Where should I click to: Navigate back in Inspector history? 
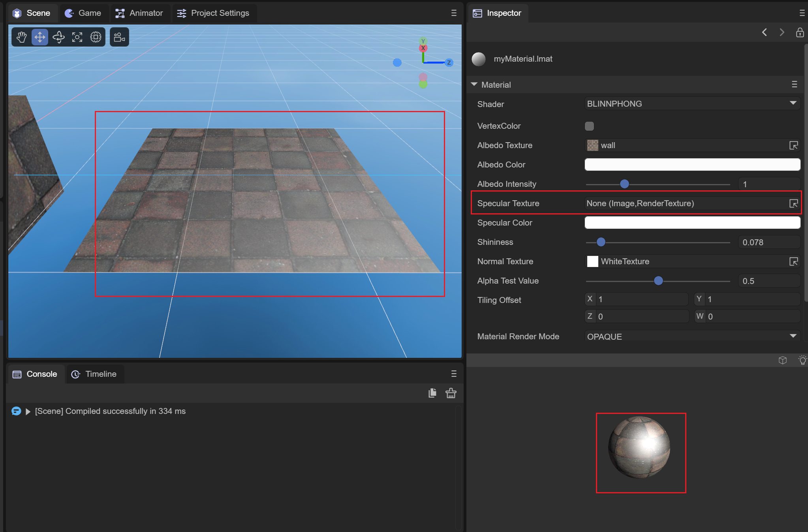pos(765,32)
